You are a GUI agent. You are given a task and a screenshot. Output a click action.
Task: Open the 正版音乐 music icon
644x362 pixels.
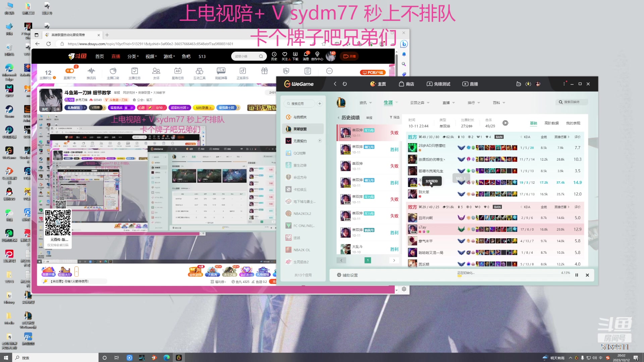243,71
